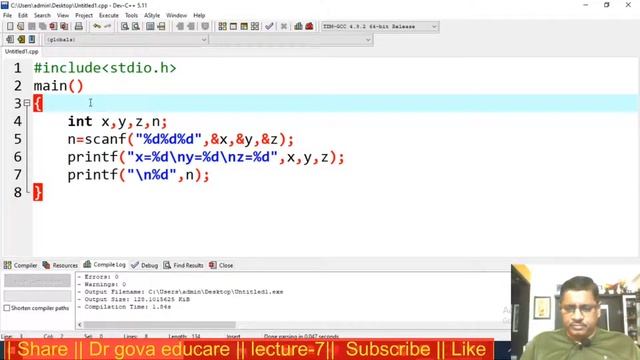640x360 pixels.
Task: Collapse the code fold at line 3
Action: tap(27, 103)
